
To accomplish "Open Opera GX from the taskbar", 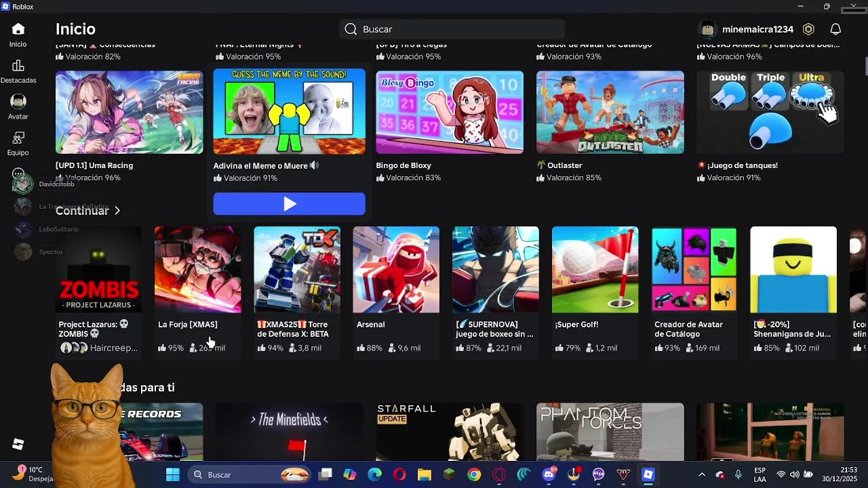I will (x=499, y=474).
